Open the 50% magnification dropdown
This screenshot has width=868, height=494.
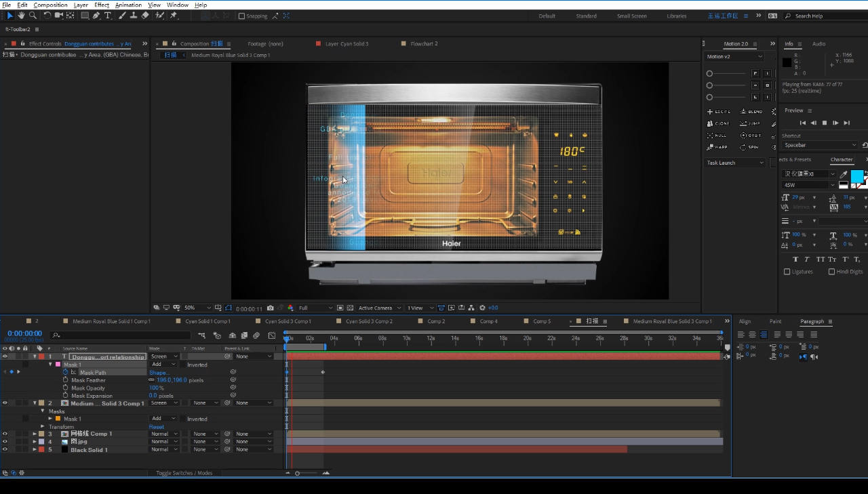point(197,308)
